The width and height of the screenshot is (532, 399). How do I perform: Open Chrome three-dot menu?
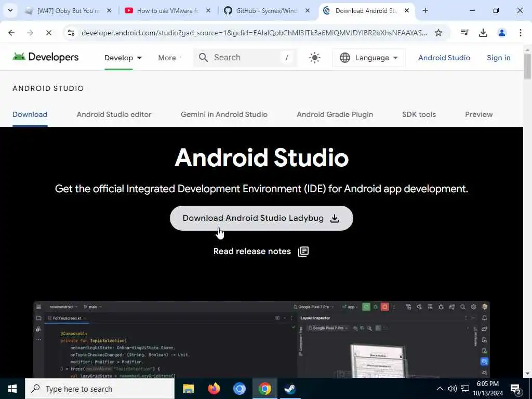(x=521, y=33)
